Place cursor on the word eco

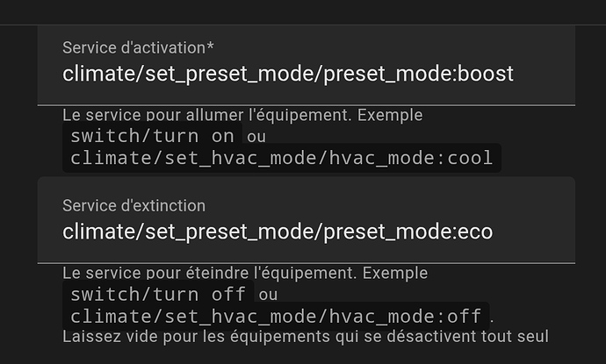point(474,232)
